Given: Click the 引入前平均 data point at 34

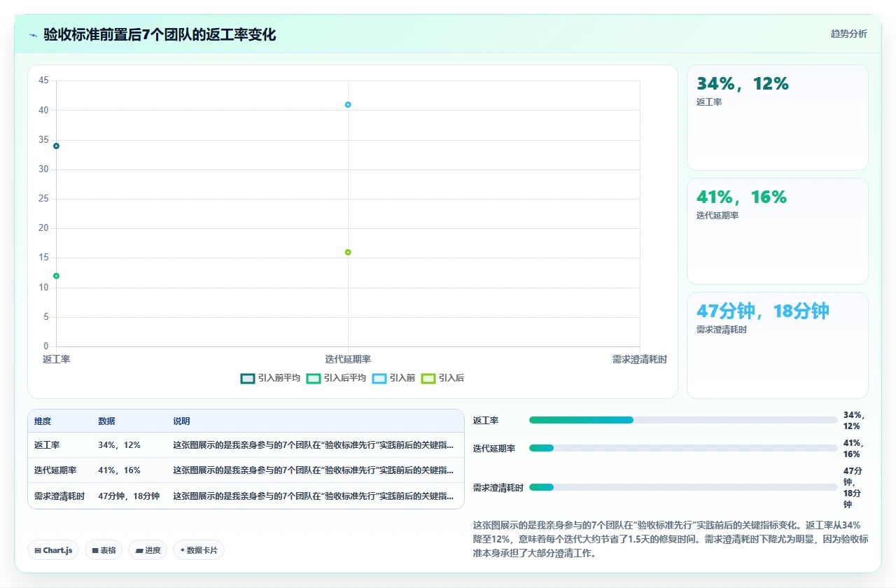Looking at the screenshot, I should [x=56, y=146].
